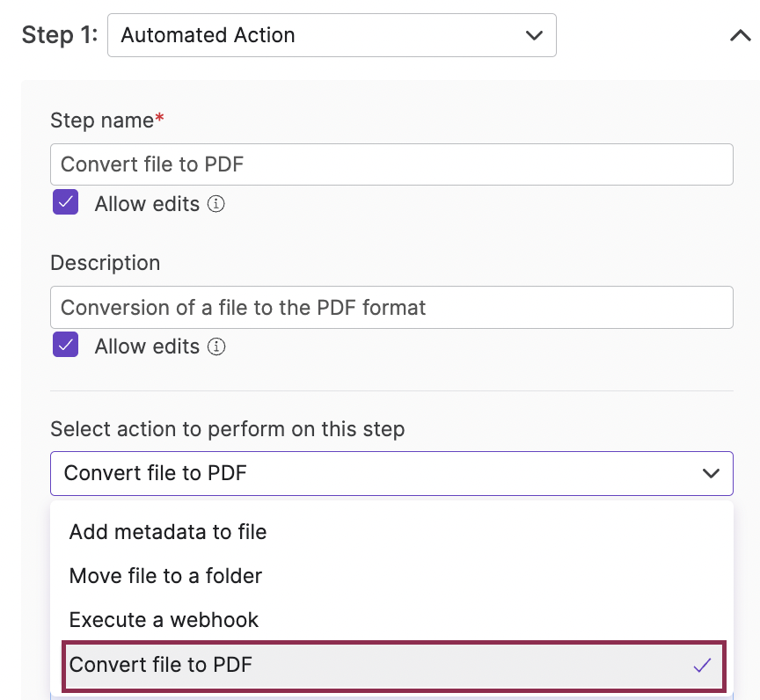Click checkmark icon on Convert file to PDF option

tap(702, 665)
